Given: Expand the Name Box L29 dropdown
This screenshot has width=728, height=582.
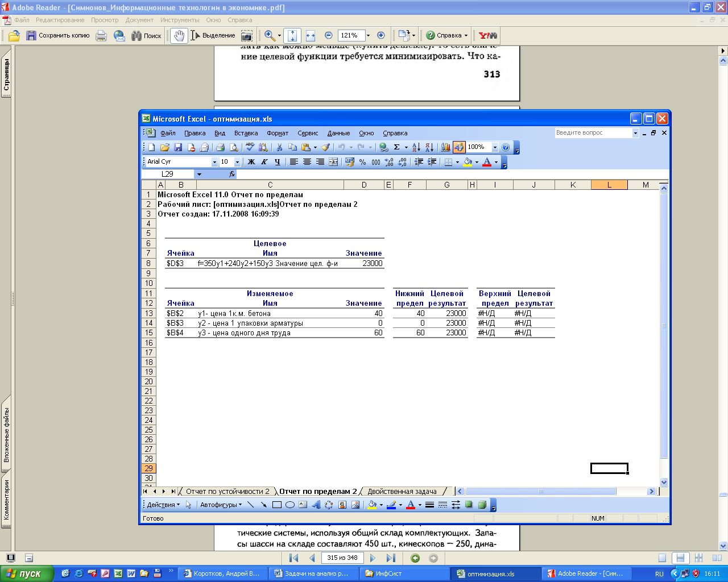Looking at the screenshot, I should (x=199, y=174).
